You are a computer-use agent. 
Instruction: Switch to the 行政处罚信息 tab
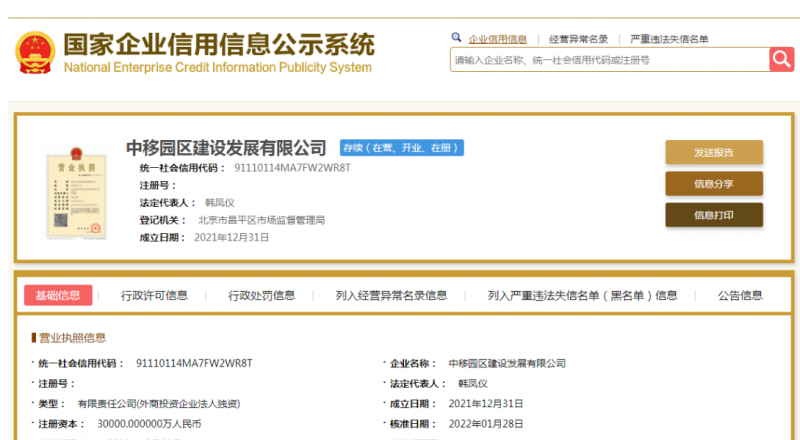pyautogui.click(x=261, y=295)
